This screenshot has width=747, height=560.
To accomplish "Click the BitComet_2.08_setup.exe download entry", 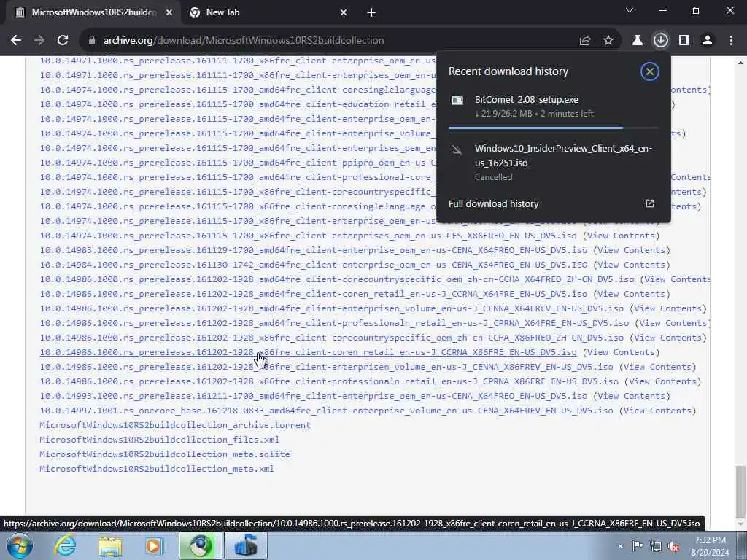I will [553, 106].
